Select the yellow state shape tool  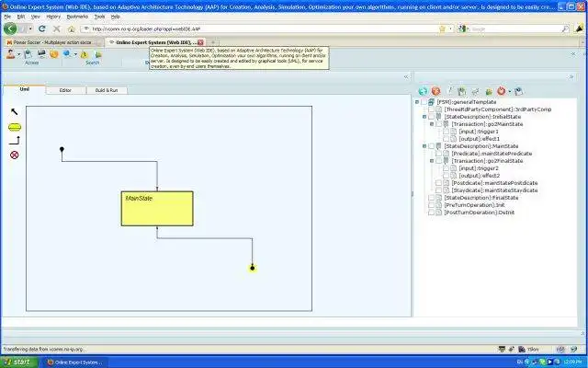coord(15,127)
